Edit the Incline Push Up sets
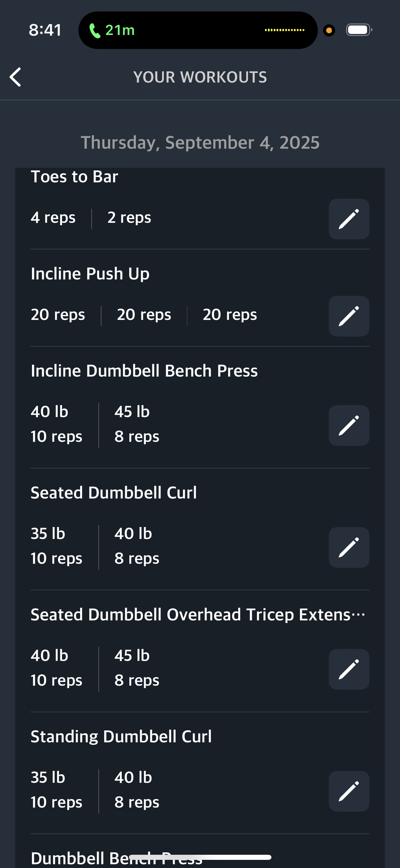The height and width of the screenshot is (868, 400). (349, 316)
